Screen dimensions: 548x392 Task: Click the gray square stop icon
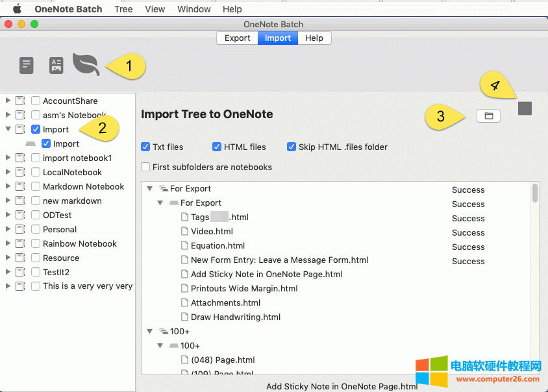pyautogui.click(x=524, y=109)
